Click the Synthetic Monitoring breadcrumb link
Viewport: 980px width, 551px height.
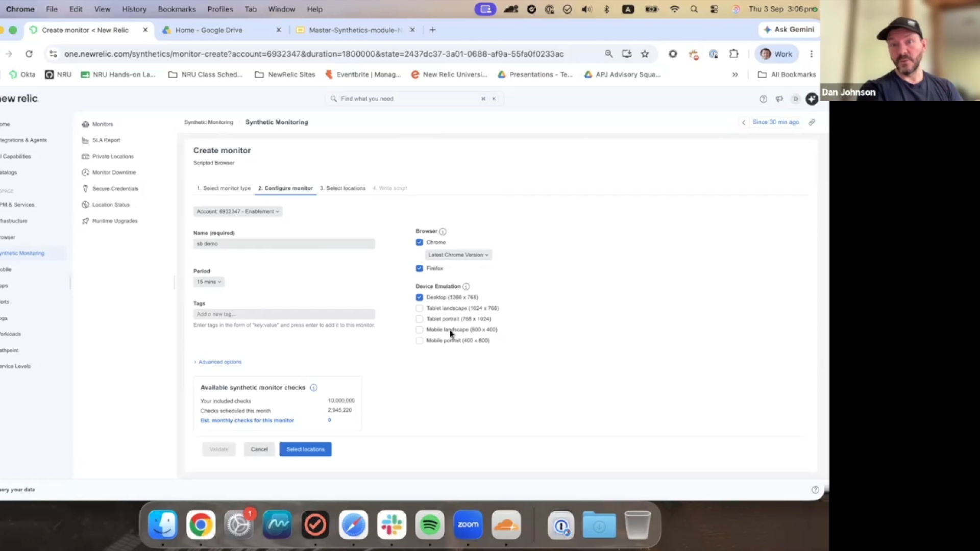click(208, 122)
